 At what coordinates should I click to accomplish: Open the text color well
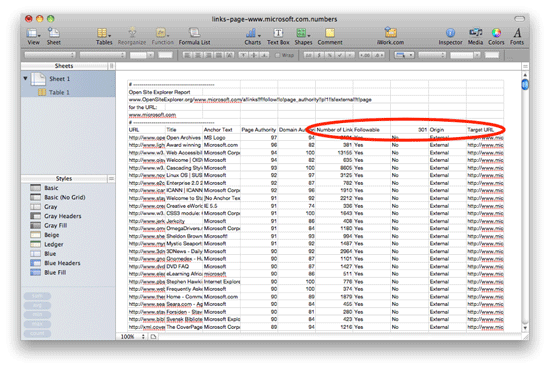click(165, 55)
